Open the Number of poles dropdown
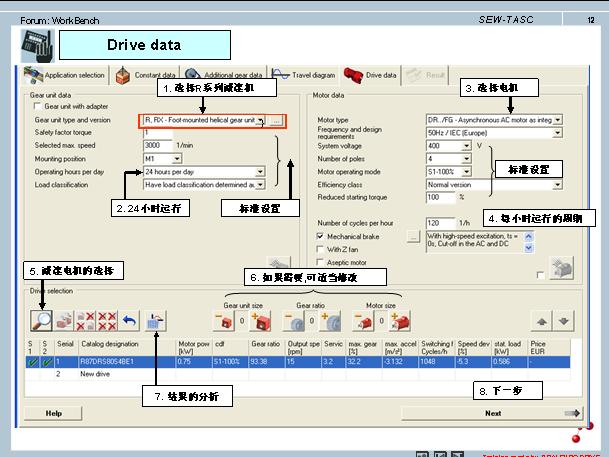 pos(466,158)
